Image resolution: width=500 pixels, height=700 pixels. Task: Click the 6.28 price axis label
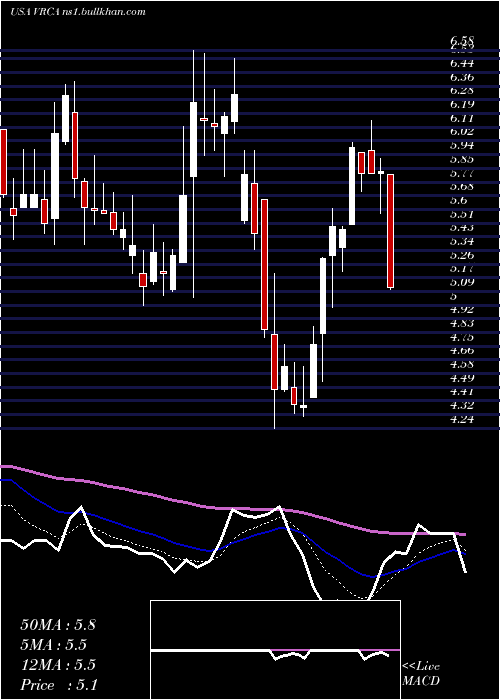(x=462, y=91)
